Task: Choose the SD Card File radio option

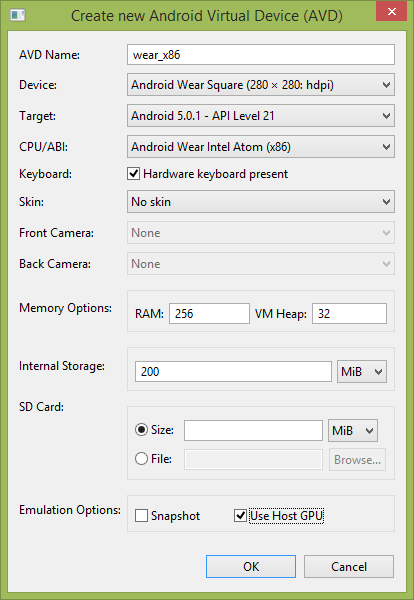Action: click(x=141, y=458)
